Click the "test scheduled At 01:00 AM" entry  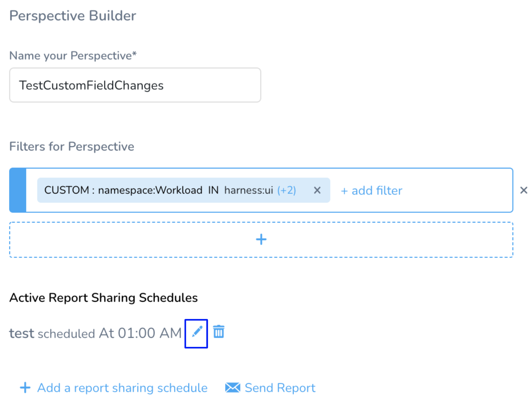click(95, 333)
